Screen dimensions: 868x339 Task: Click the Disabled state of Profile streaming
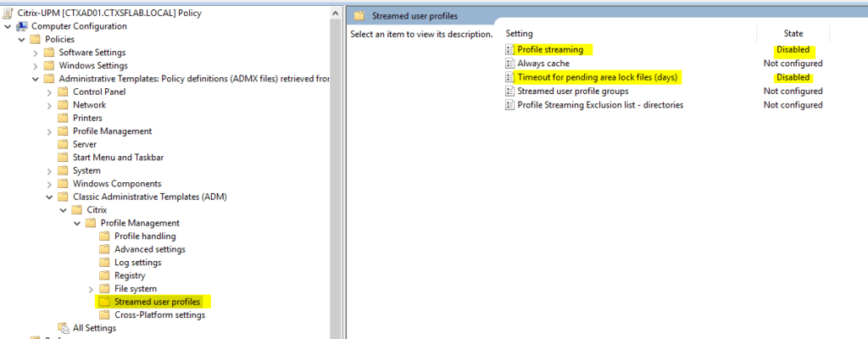793,50
